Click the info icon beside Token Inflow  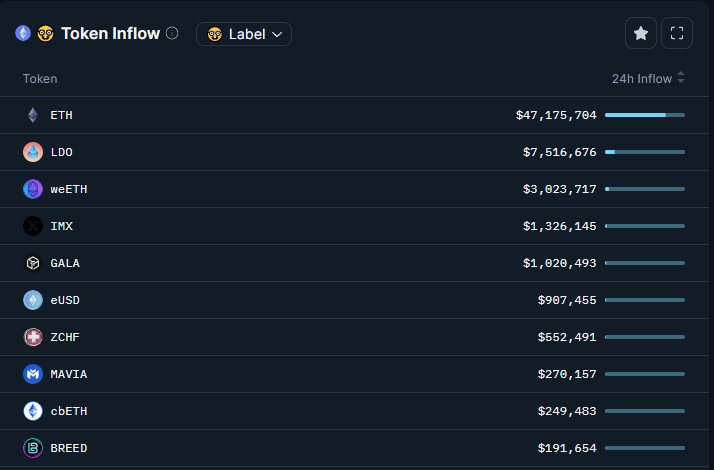[172, 33]
